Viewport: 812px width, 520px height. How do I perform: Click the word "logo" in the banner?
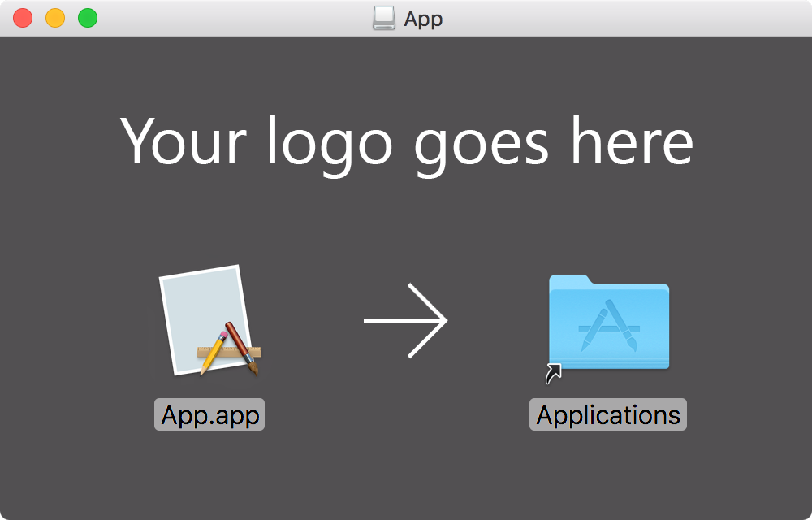coord(330,145)
